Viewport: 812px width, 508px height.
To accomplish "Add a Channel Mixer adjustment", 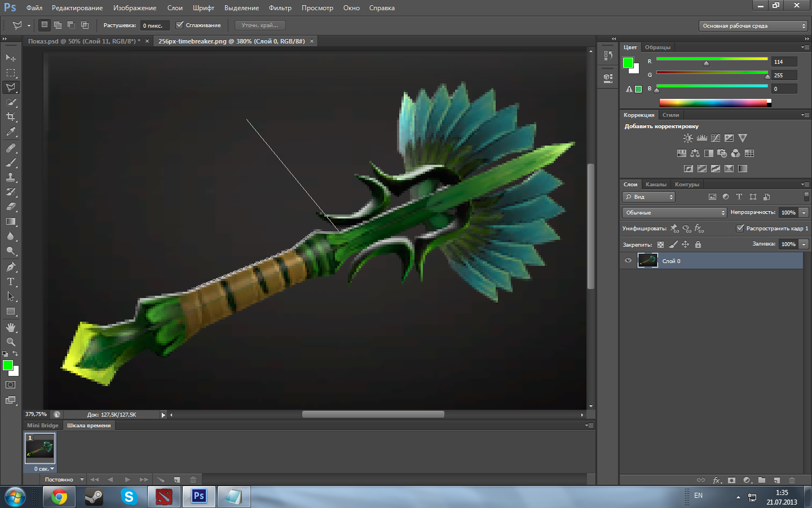I will click(736, 153).
